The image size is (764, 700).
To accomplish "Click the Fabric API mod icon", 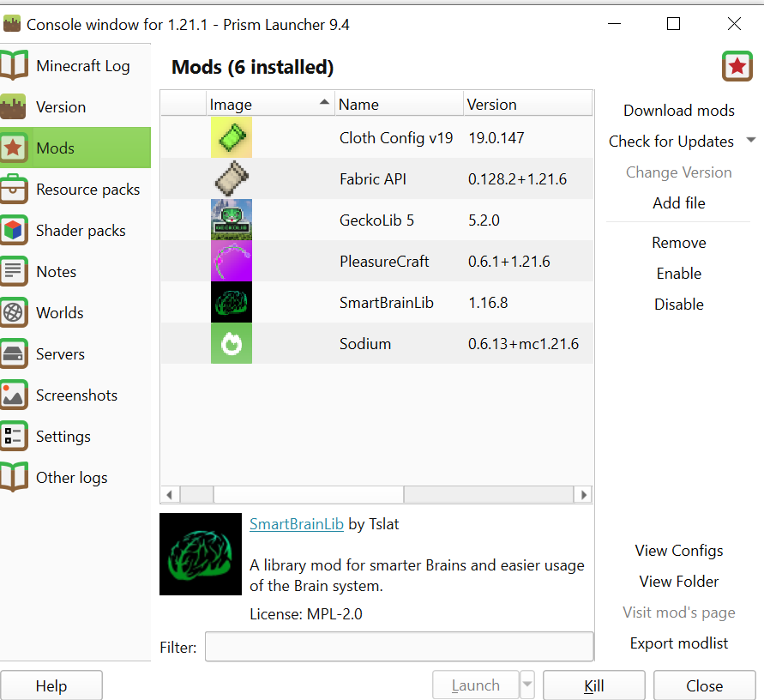I will pos(232,179).
